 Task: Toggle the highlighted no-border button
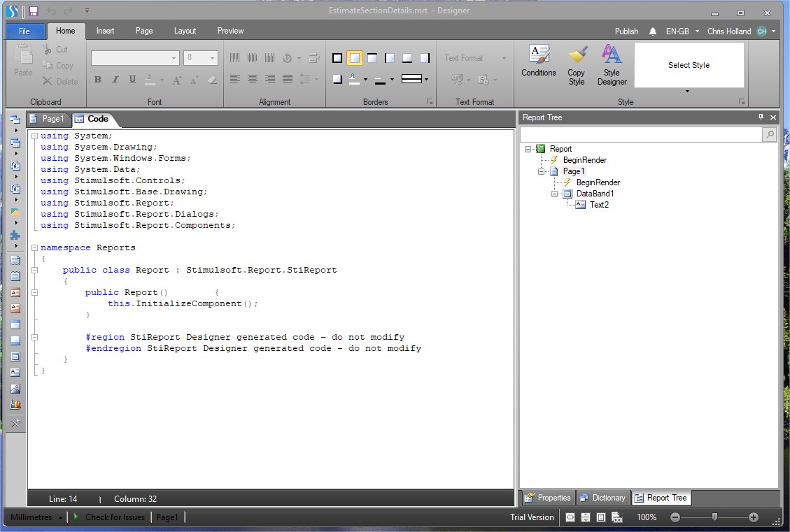(355, 58)
